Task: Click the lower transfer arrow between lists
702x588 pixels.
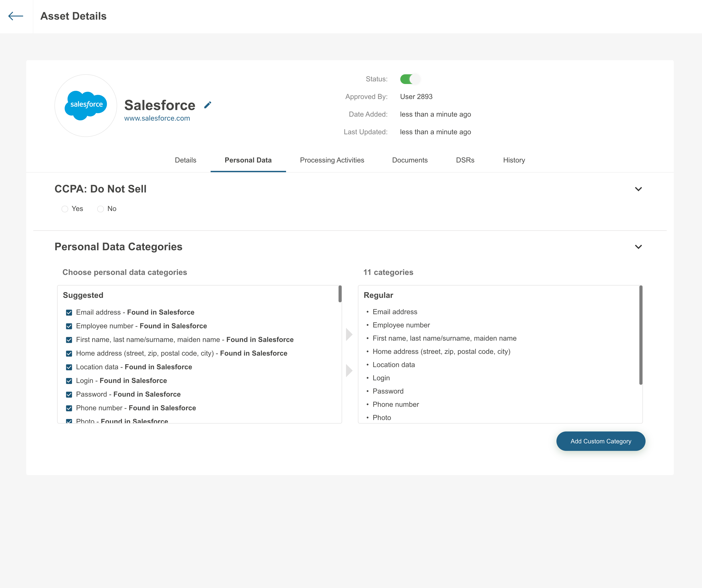Action: coord(349,370)
